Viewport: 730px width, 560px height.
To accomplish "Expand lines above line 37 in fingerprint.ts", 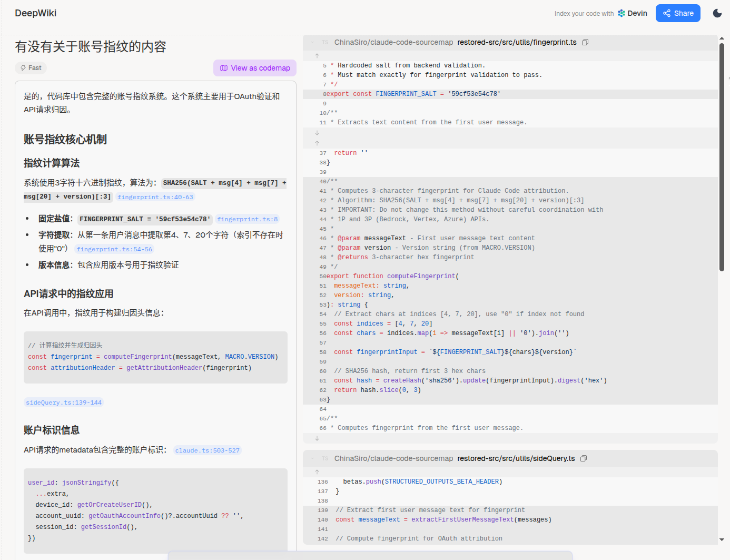I will 317,143.
